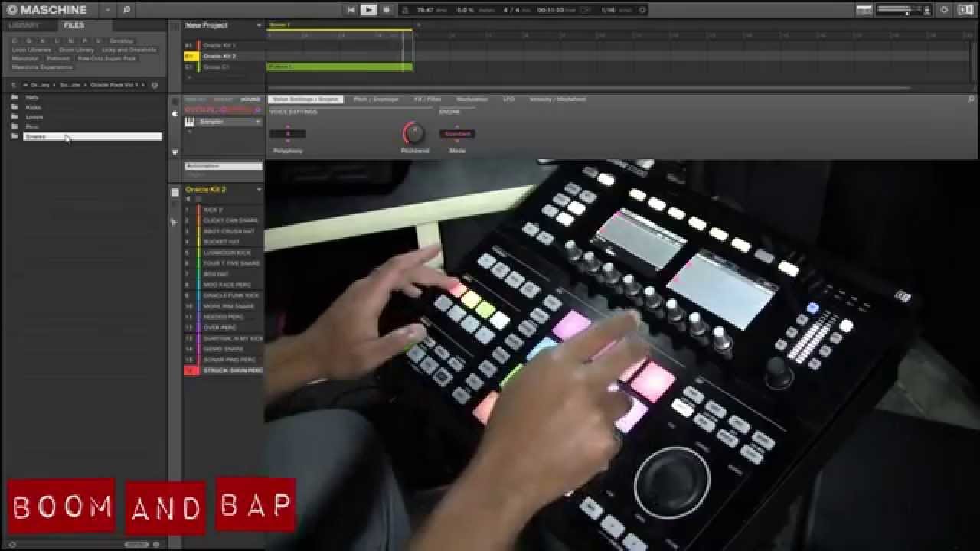Switch to the LIBRARY tab
Image resolution: width=980 pixels, height=551 pixels.
point(24,25)
